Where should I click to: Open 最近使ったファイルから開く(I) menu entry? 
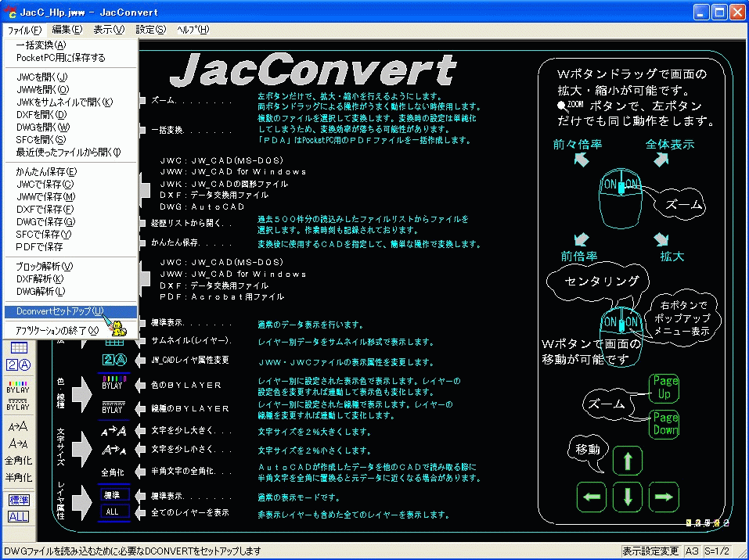coord(70,153)
